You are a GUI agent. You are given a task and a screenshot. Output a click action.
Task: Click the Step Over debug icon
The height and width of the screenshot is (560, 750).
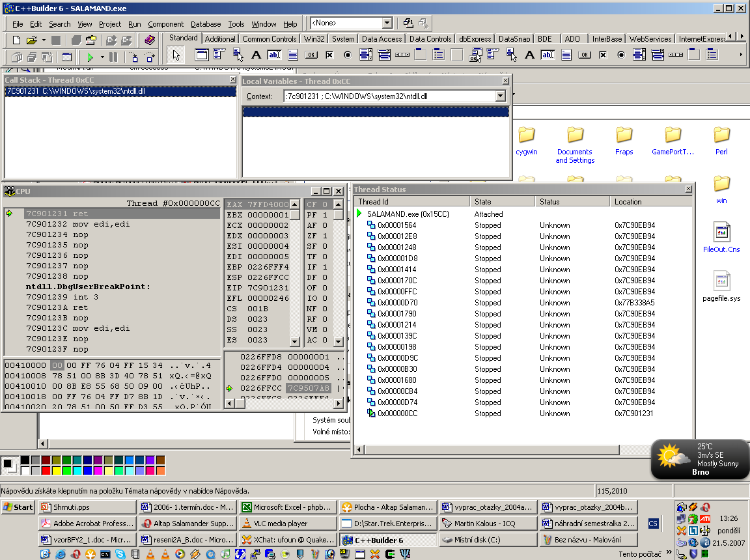click(x=150, y=57)
